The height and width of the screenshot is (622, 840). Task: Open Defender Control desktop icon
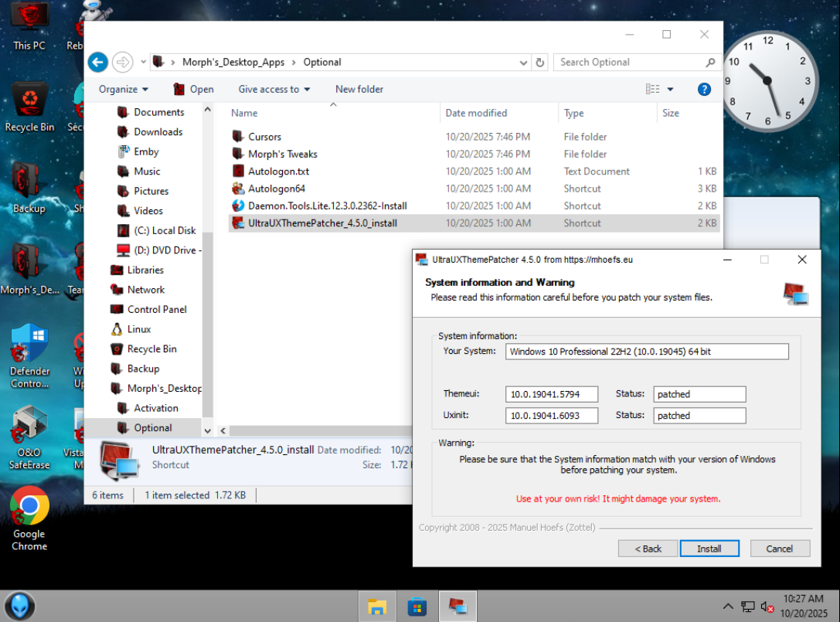pos(29,356)
